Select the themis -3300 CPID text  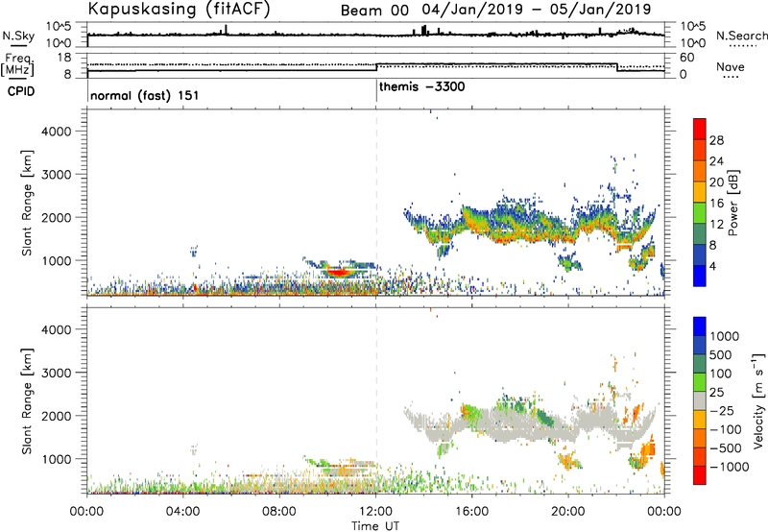[421, 86]
